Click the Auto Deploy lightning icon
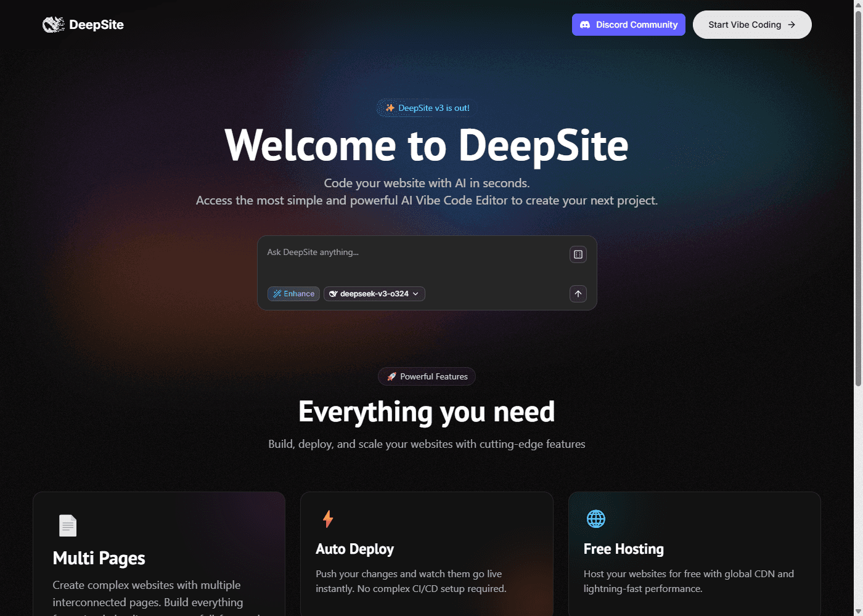 [328, 519]
